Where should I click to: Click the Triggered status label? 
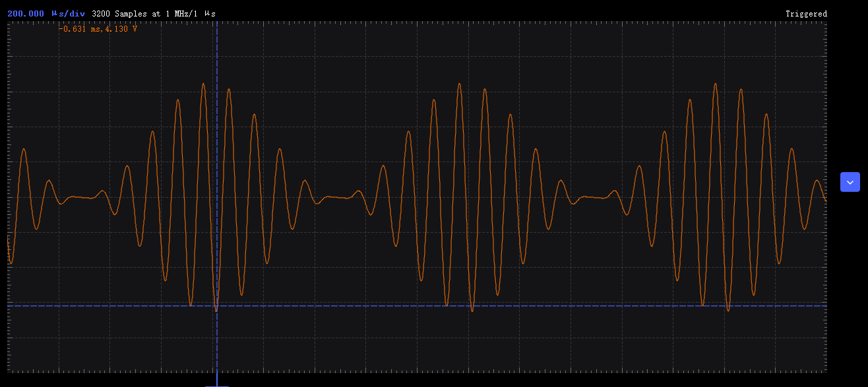(x=806, y=14)
